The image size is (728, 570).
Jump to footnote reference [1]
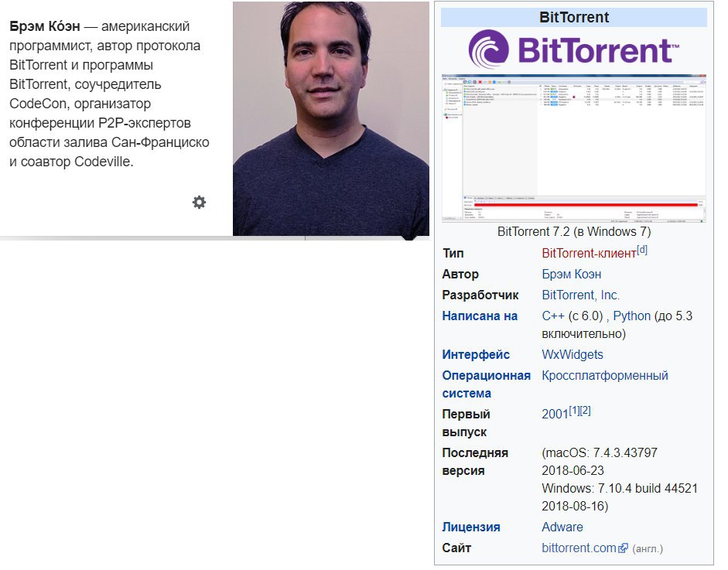tap(574, 411)
